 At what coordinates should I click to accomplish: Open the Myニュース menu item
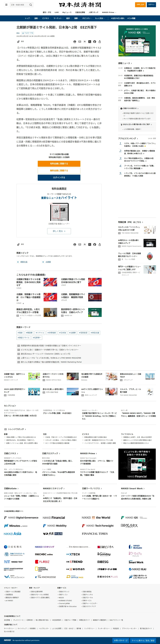tap(67, 12)
